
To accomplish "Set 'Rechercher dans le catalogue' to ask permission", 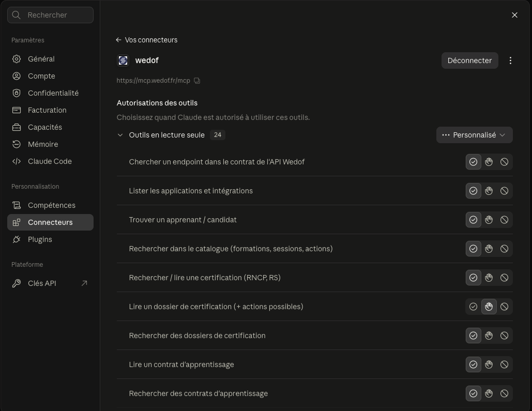I will tap(489, 249).
